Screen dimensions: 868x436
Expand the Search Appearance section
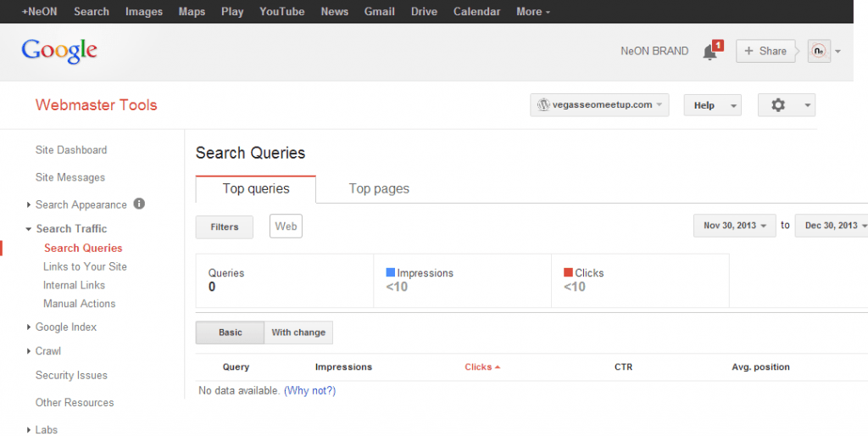(x=28, y=205)
